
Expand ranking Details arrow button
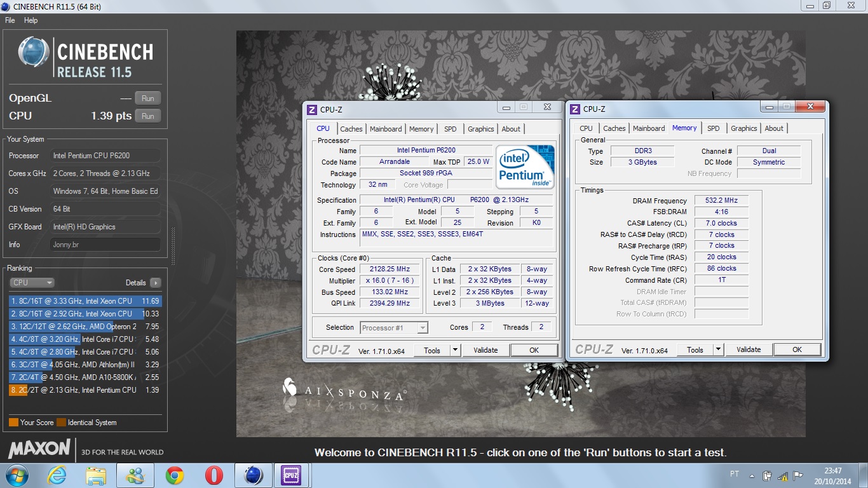(156, 283)
